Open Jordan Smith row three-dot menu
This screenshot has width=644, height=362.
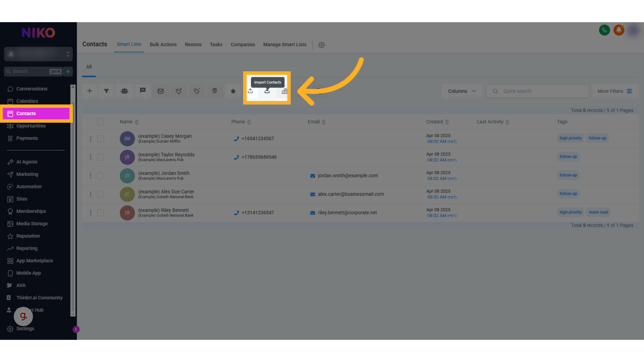click(91, 176)
